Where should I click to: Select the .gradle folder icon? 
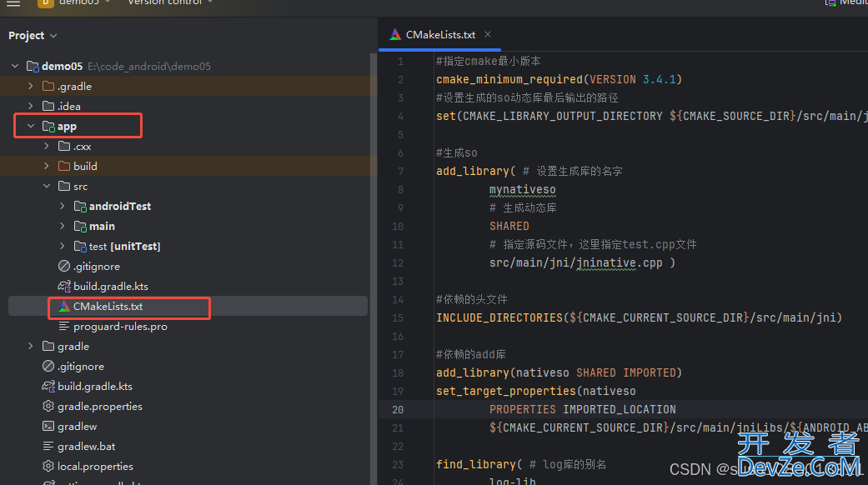coord(48,87)
